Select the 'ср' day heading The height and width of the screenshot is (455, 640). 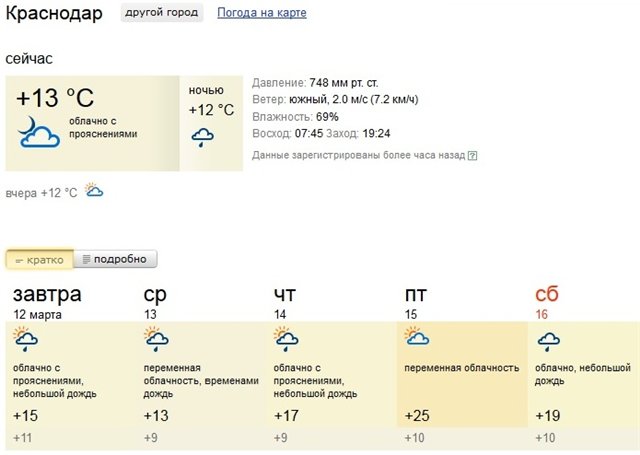point(155,294)
